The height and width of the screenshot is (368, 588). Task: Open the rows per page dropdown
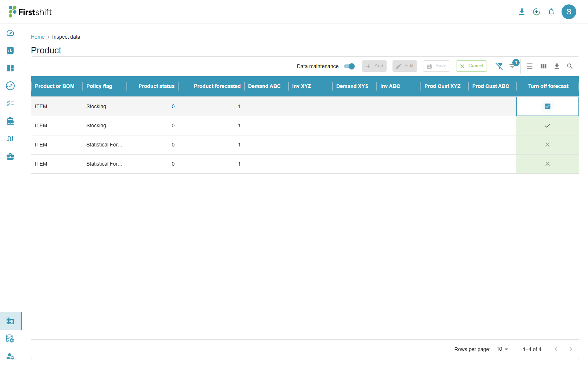click(502, 349)
